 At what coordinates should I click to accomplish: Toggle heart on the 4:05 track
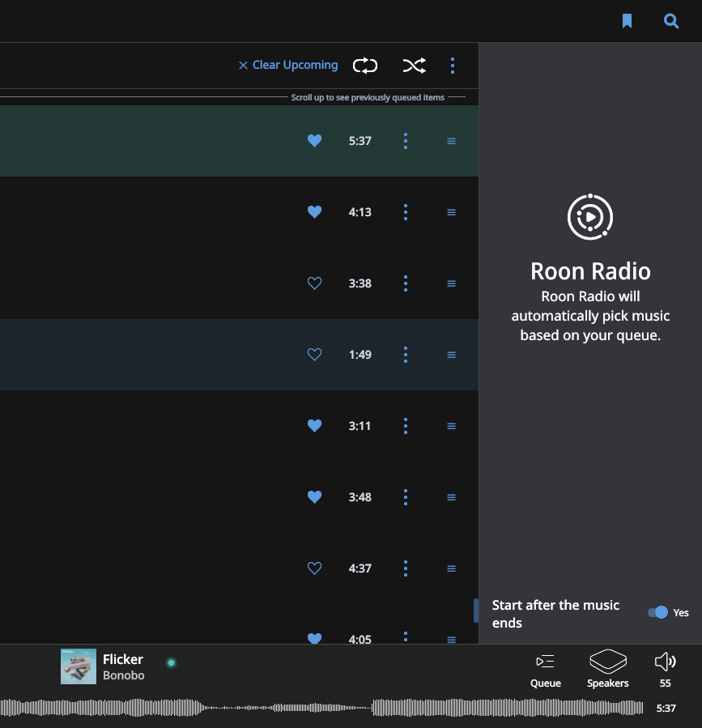314,638
